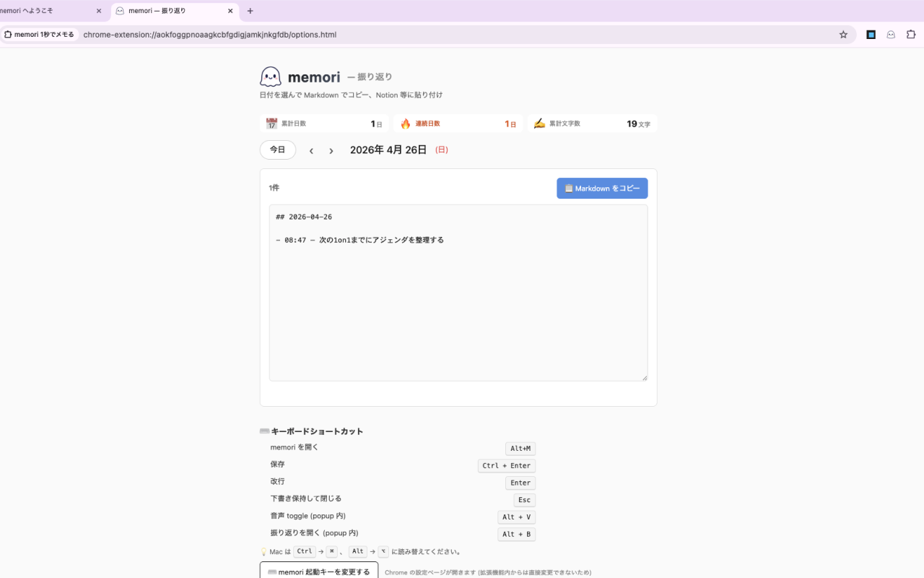Click the 連続日数 streak label
The height and width of the screenshot is (578, 924).
tap(427, 124)
